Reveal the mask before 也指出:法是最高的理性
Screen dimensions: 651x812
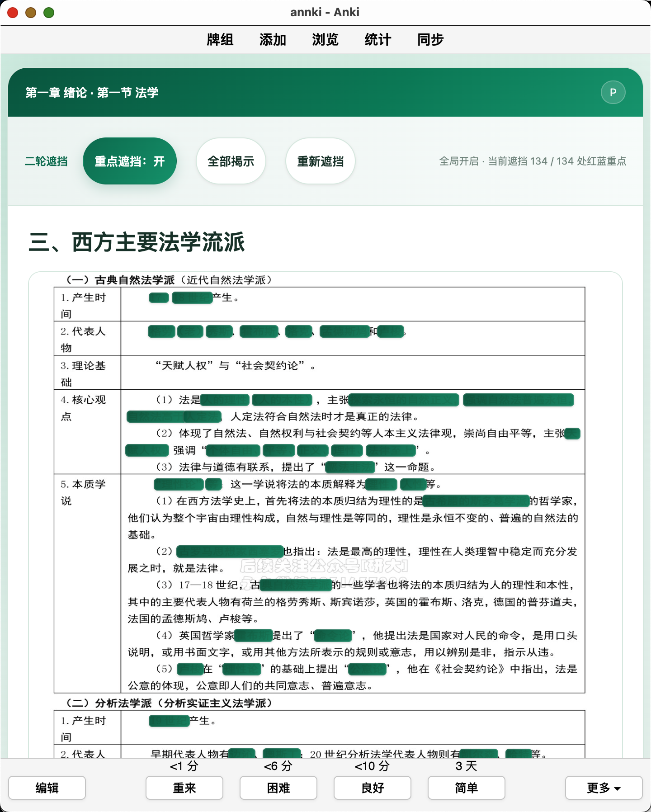[230, 552]
